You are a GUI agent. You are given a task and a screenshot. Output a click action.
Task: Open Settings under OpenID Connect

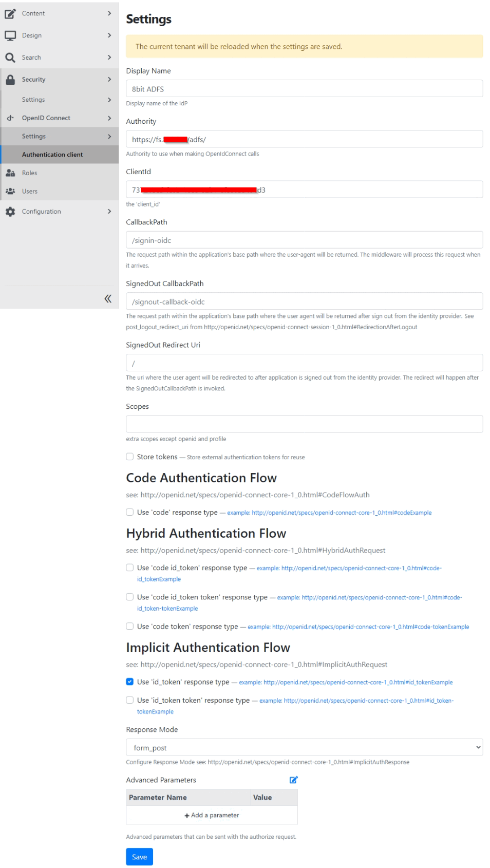pyautogui.click(x=34, y=136)
